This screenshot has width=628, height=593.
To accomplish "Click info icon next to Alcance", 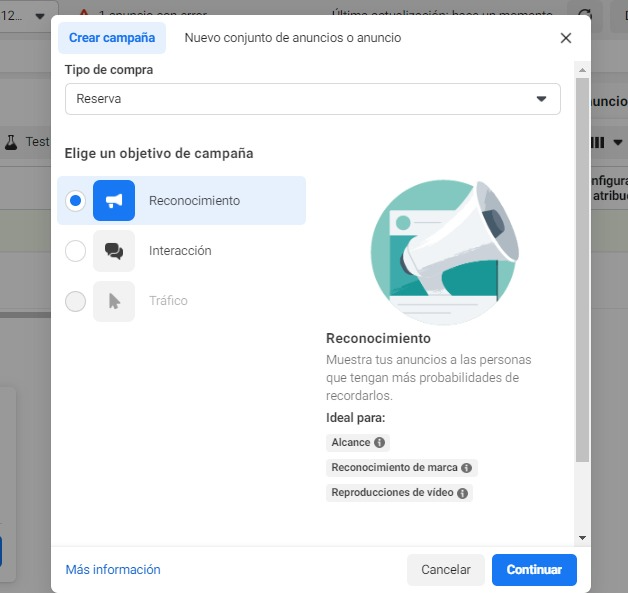I will (380, 442).
